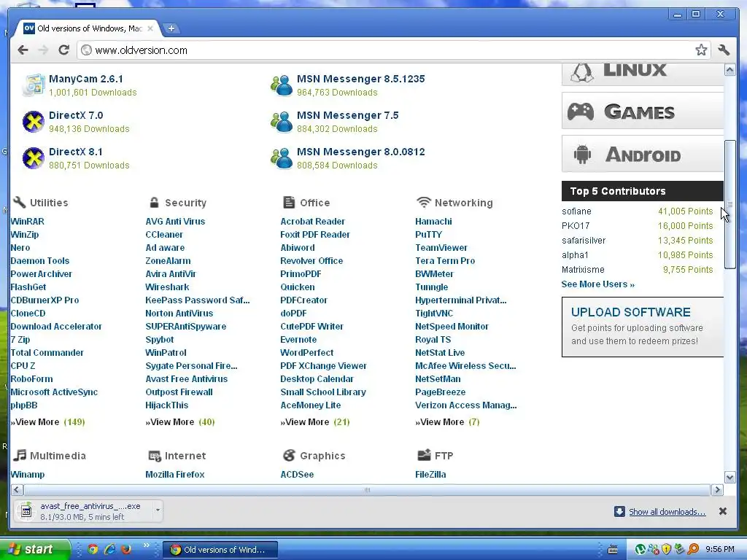The width and height of the screenshot is (747, 560).
Task: Click the scroll up arrow button
Action: pyautogui.click(x=729, y=70)
